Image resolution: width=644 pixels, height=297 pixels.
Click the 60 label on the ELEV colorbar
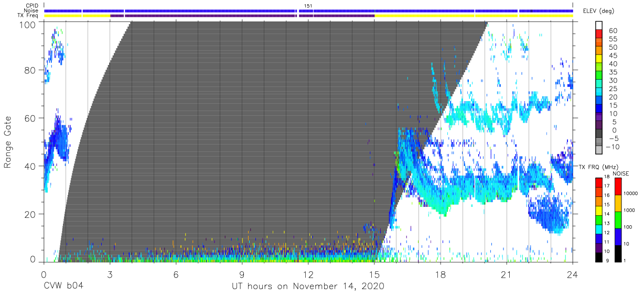[612, 31]
